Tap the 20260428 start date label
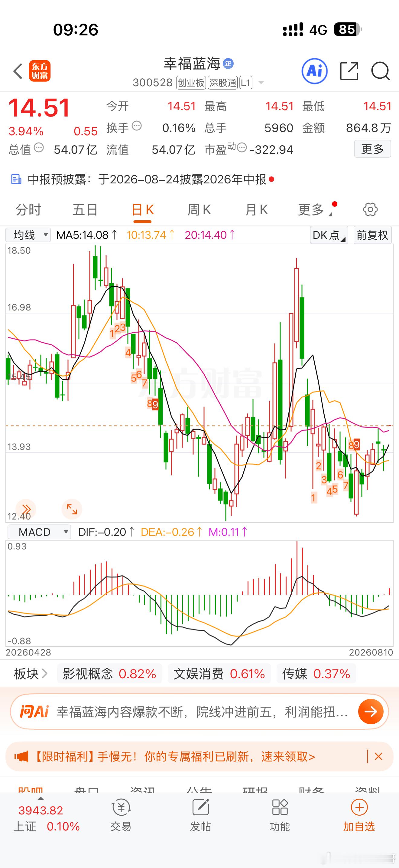The image size is (399, 868). click(28, 652)
